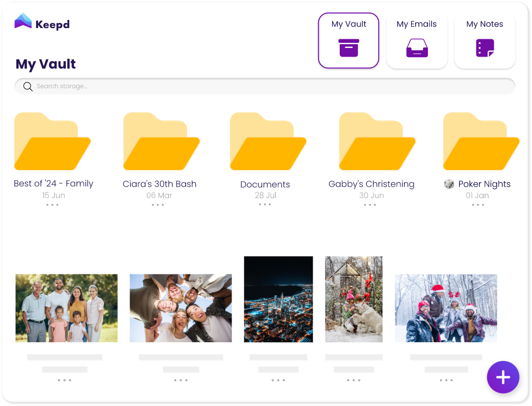This screenshot has height=406, width=532.
Task: Open the Poker Nights folder
Action: 480,142
